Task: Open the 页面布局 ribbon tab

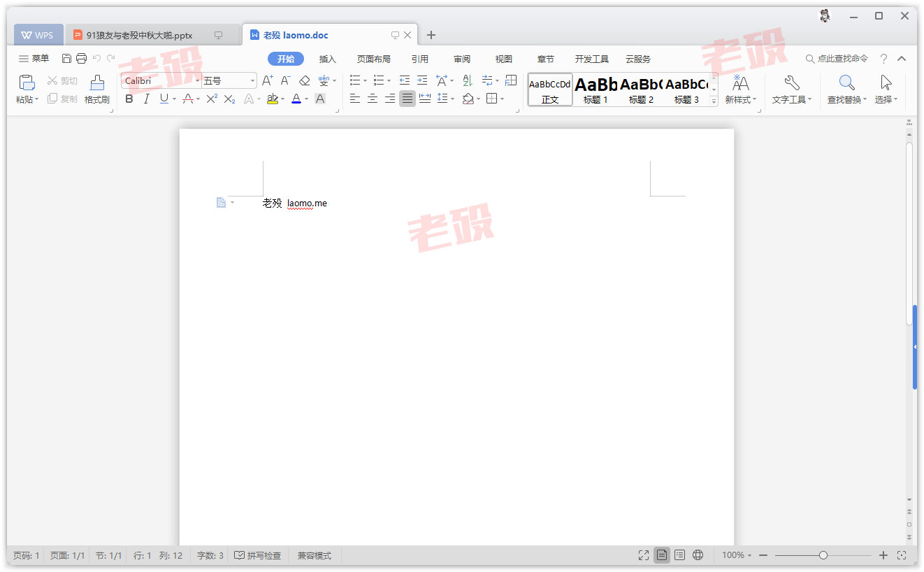Action: 374,59
